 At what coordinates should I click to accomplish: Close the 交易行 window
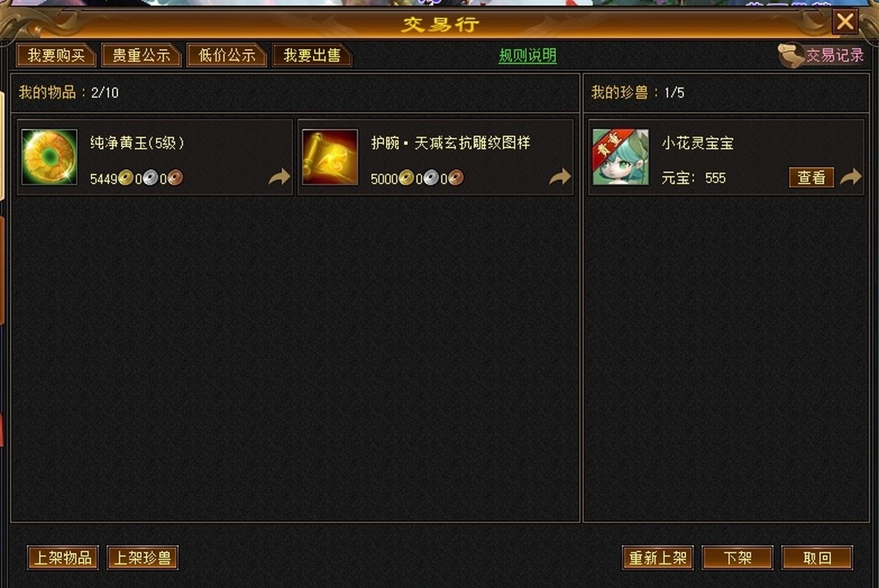[x=845, y=22]
